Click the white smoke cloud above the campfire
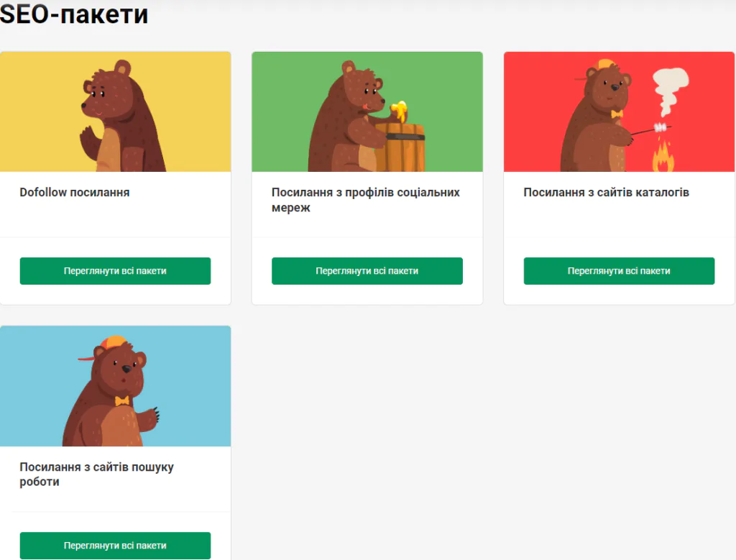Viewport: 736px width, 560px height. (669, 90)
